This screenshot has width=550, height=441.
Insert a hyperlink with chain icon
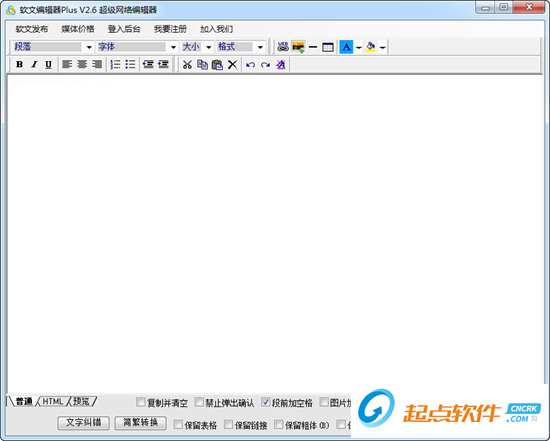tap(283, 47)
